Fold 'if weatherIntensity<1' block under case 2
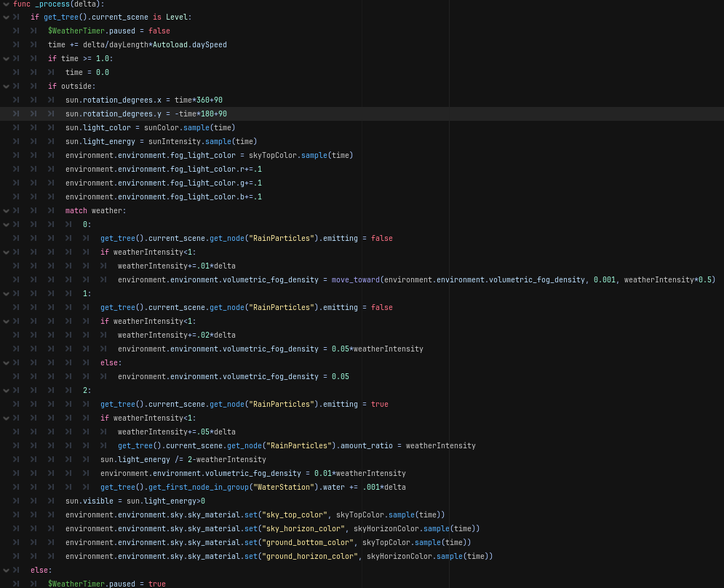Viewport: 724px width, 588px height. 6,418
